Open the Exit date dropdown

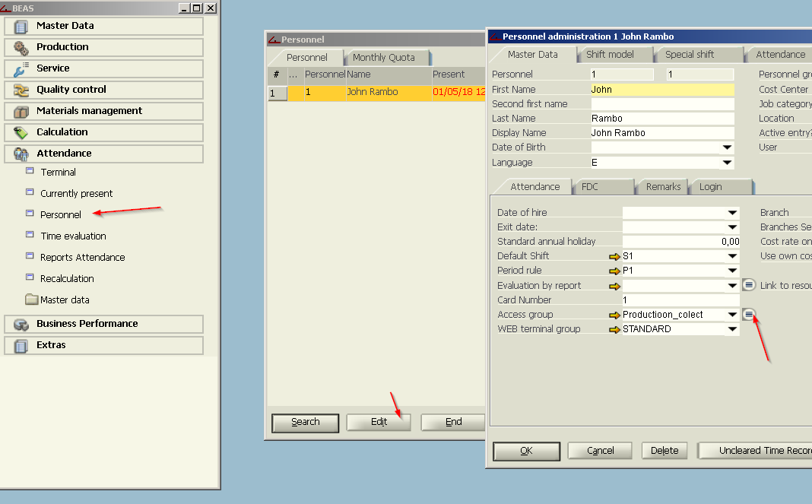[732, 227]
